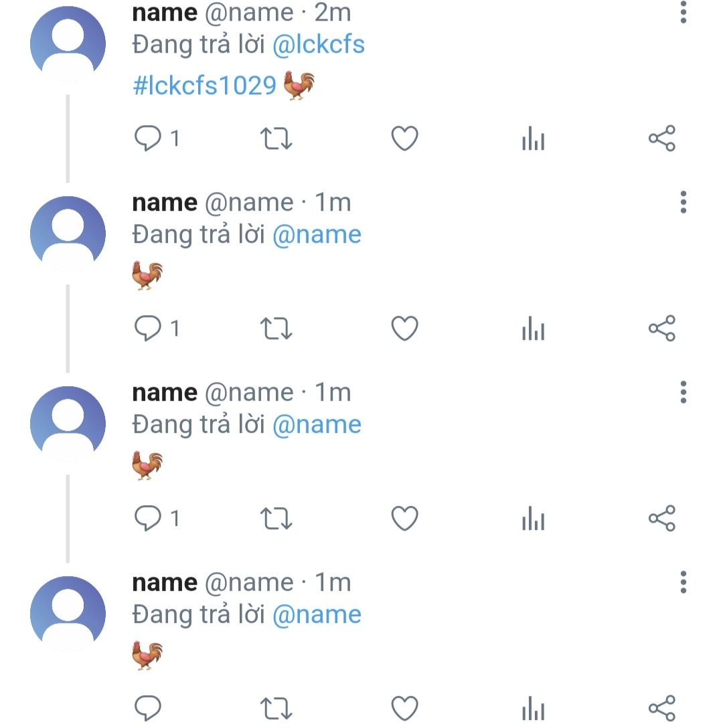723x728 pixels.
Task: View analytics of the #lckcfs1029 tweet
Action: click(x=533, y=139)
